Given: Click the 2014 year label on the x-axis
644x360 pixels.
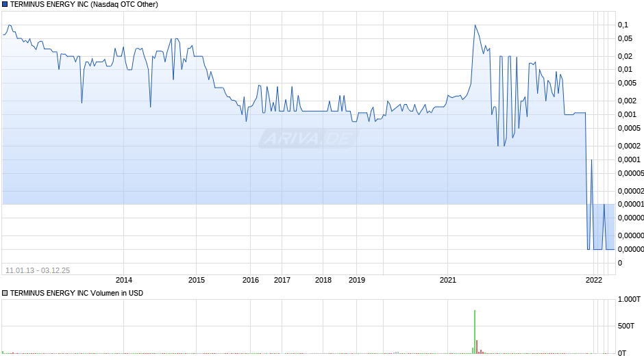Looking at the screenshot, I should click(x=123, y=280).
